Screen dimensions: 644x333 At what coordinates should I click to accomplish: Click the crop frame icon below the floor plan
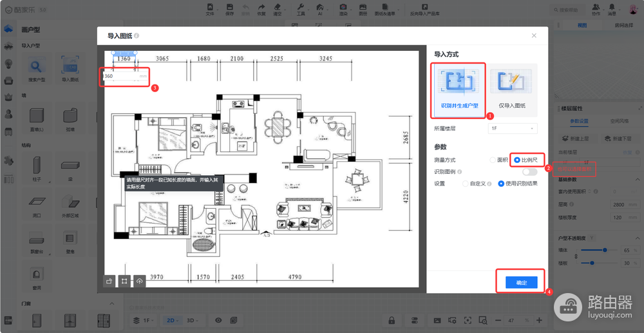click(x=124, y=281)
